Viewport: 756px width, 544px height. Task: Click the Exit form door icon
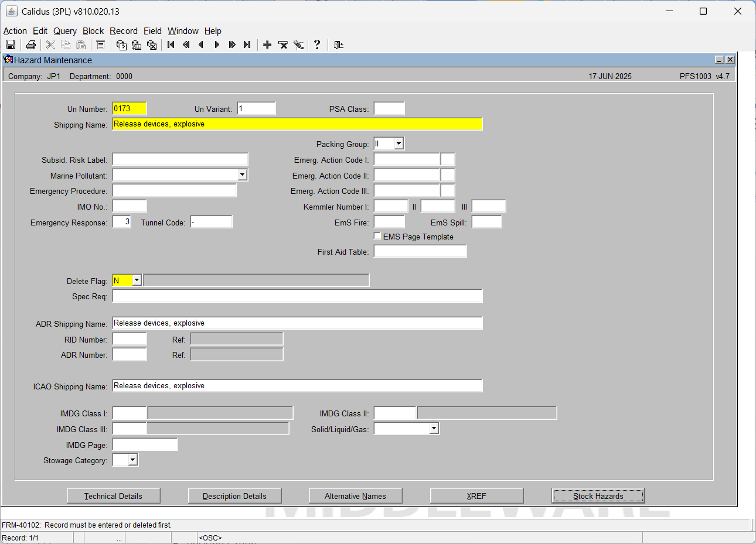tap(339, 45)
